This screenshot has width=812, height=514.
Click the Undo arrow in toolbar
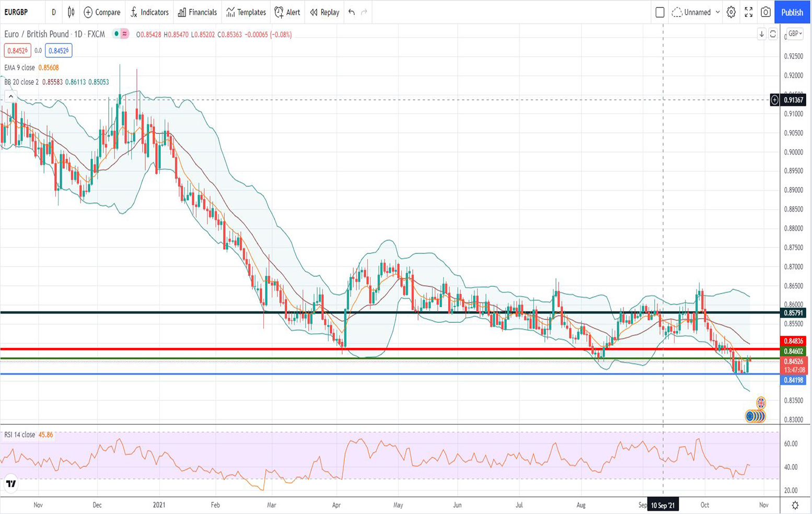click(x=352, y=12)
